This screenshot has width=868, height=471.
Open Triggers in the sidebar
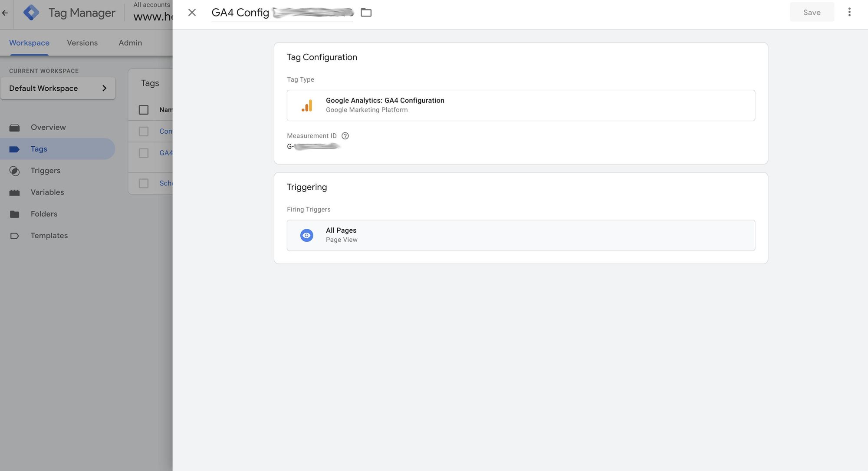point(57,171)
